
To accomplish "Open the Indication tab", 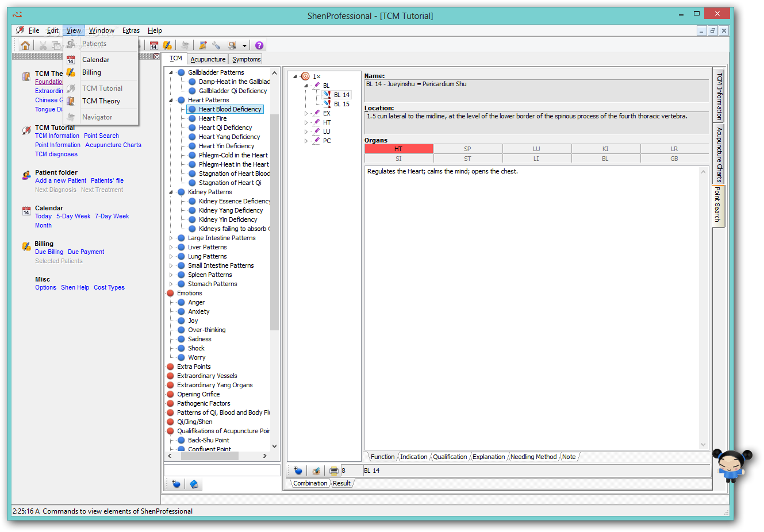I will [414, 457].
